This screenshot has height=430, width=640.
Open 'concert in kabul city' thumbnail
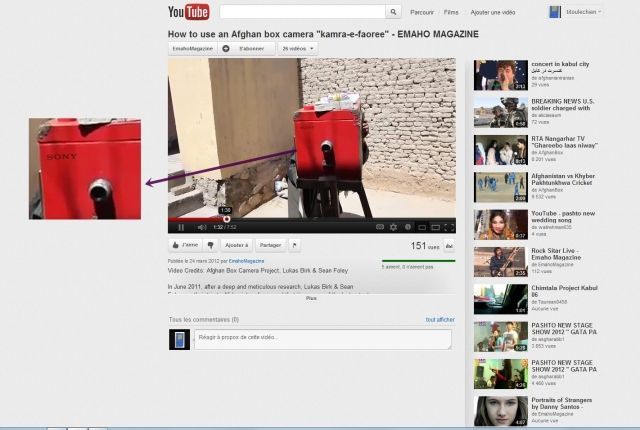500,75
